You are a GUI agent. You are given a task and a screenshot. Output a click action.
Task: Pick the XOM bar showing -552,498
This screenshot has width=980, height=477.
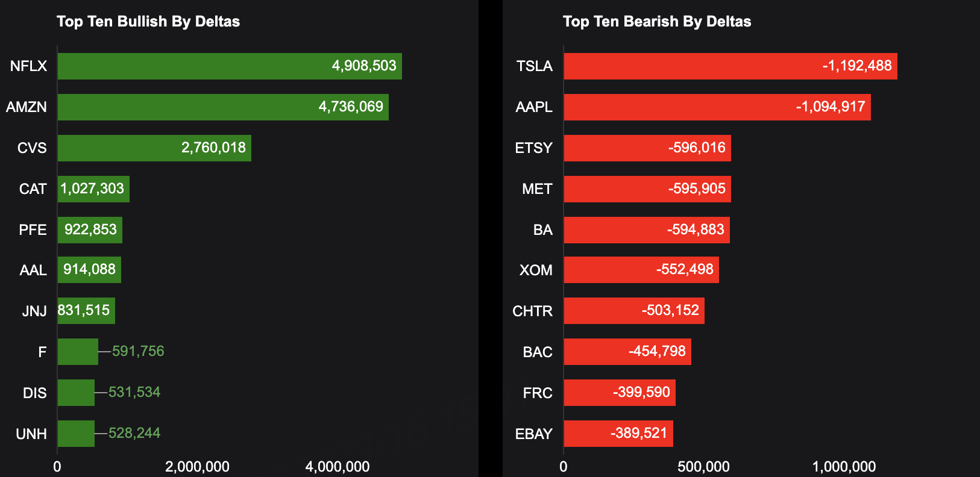(641, 270)
